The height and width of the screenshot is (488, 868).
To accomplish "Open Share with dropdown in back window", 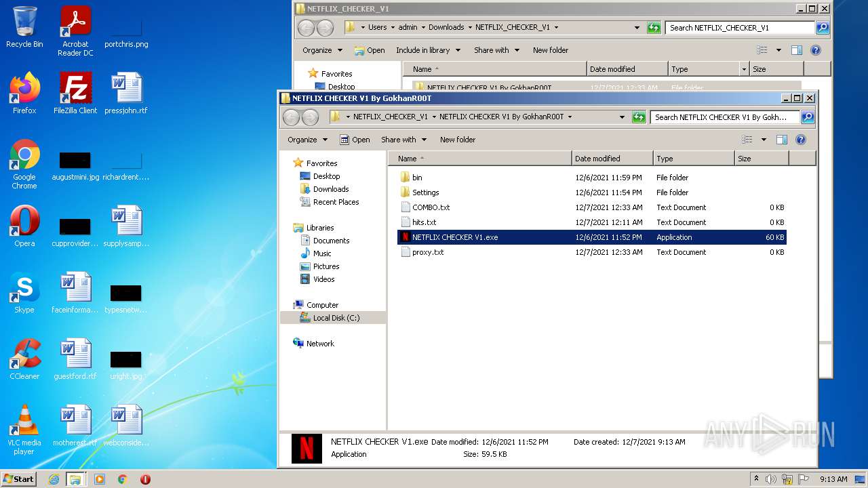I will pos(497,50).
